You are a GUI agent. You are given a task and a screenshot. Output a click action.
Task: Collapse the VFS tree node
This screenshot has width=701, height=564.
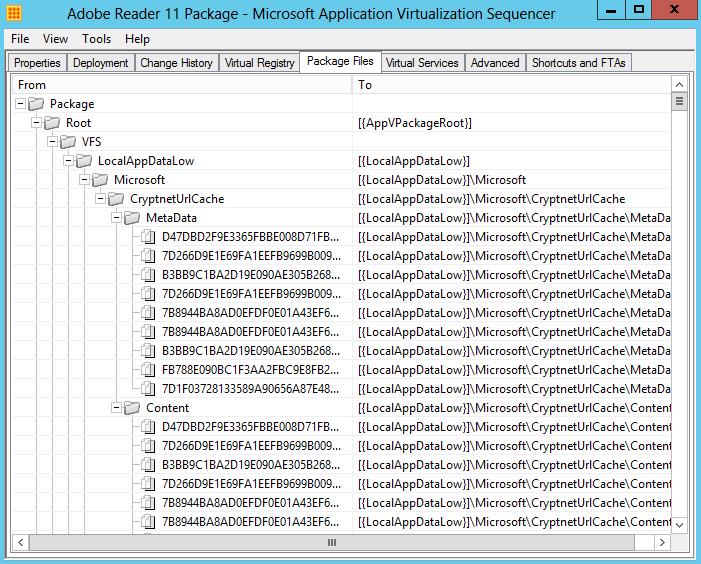52,142
